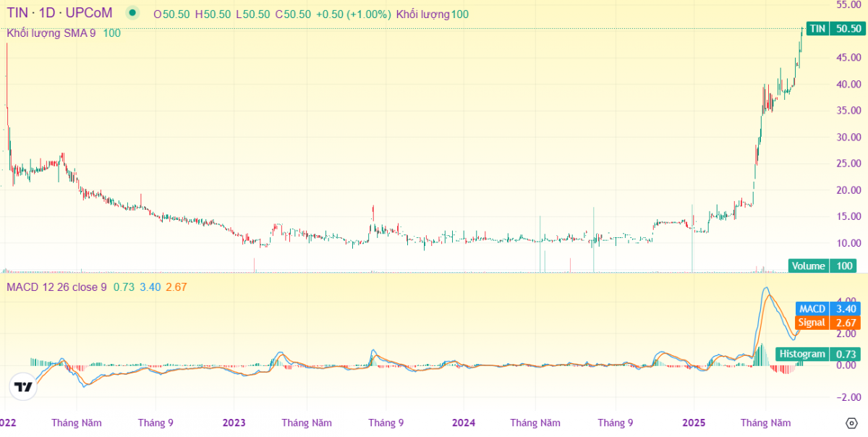Click the TradingView logo

[24, 387]
